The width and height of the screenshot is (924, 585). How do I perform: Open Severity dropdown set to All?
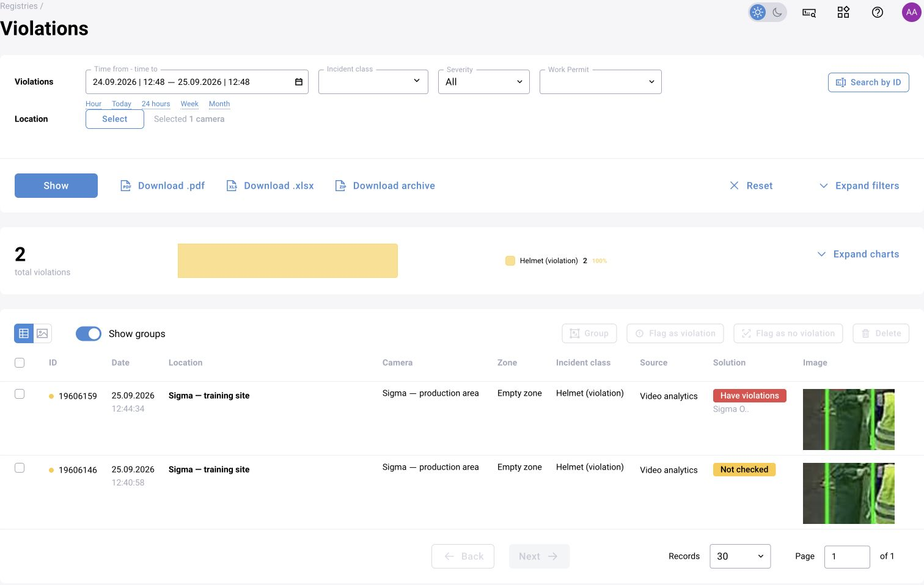click(x=484, y=82)
